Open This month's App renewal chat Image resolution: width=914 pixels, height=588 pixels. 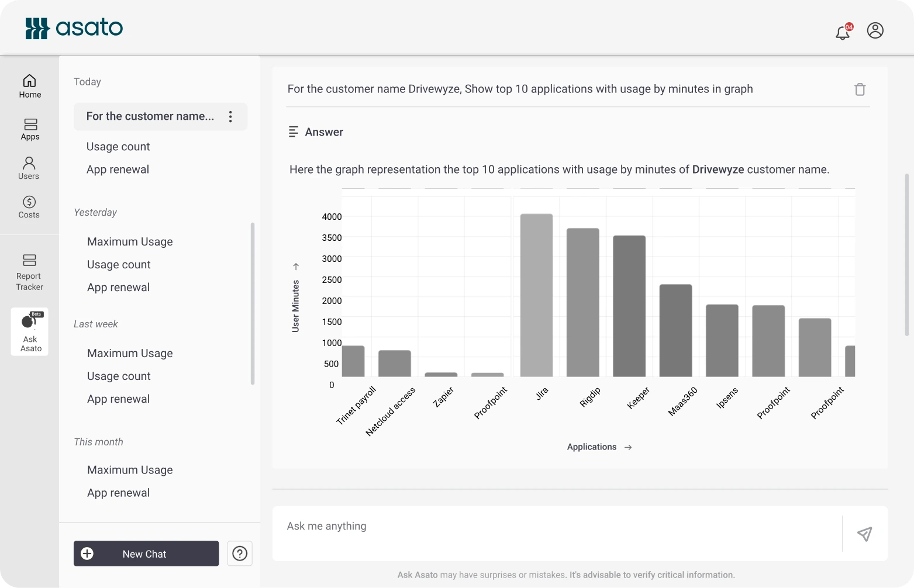click(118, 493)
